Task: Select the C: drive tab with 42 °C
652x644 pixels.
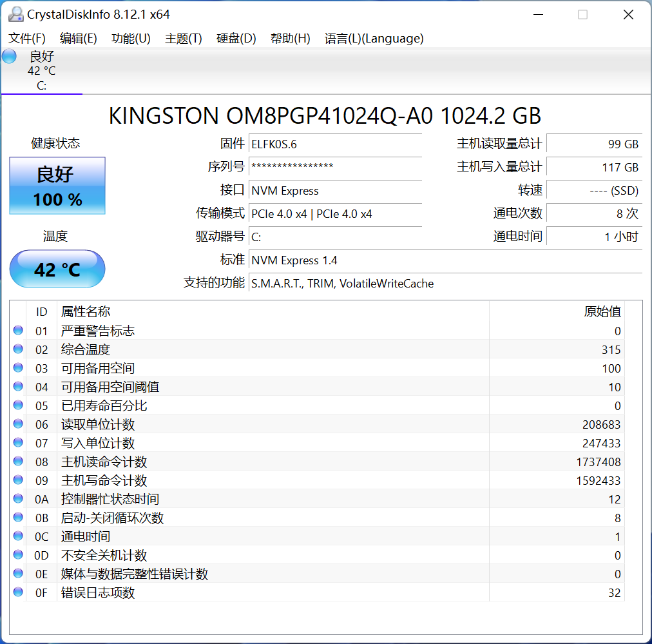Action: pyautogui.click(x=42, y=71)
